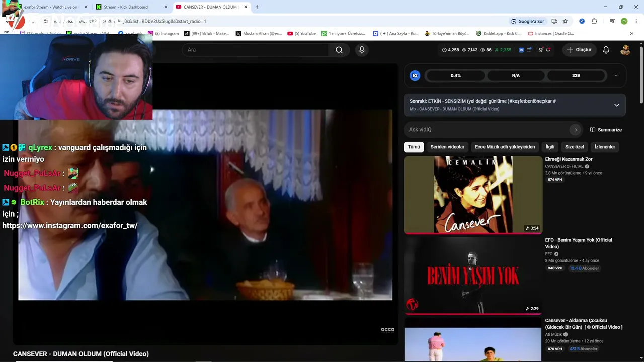Open the Chrome extensions puzzle icon
The image size is (644, 362).
pos(594,21)
